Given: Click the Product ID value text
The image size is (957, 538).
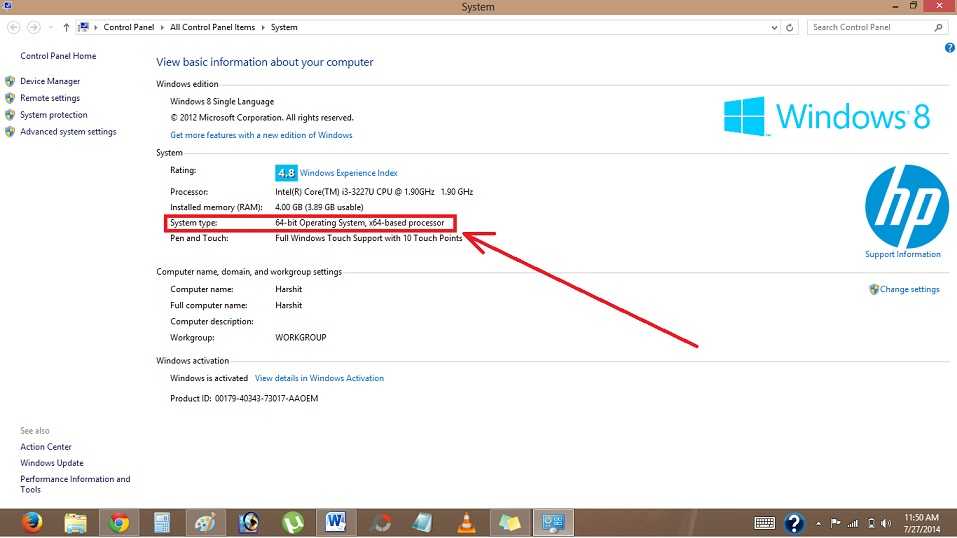Looking at the screenshot, I should click(266, 398).
